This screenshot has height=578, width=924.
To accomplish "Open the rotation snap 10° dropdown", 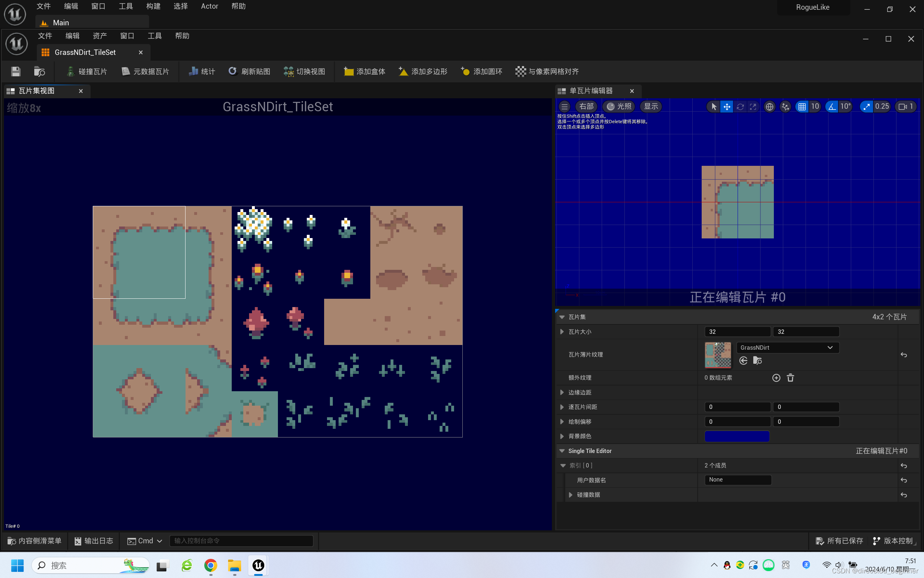I will tap(845, 107).
